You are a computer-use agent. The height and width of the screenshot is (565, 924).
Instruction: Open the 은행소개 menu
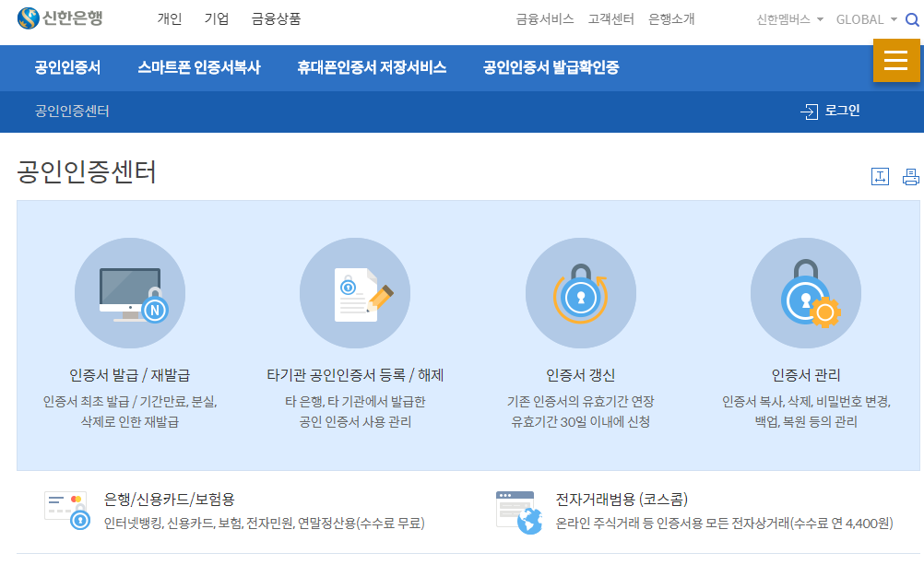point(671,18)
